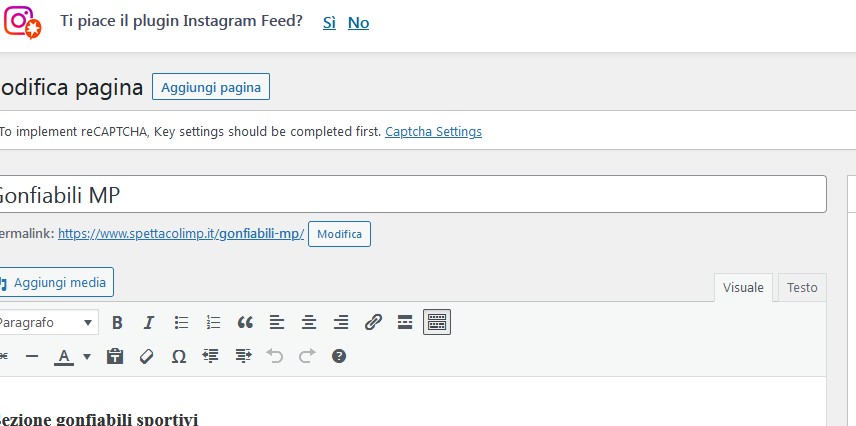The width and height of the screenshot is (856, 426).
Task: Apply italic formatting
Action: tap(148, 323)
